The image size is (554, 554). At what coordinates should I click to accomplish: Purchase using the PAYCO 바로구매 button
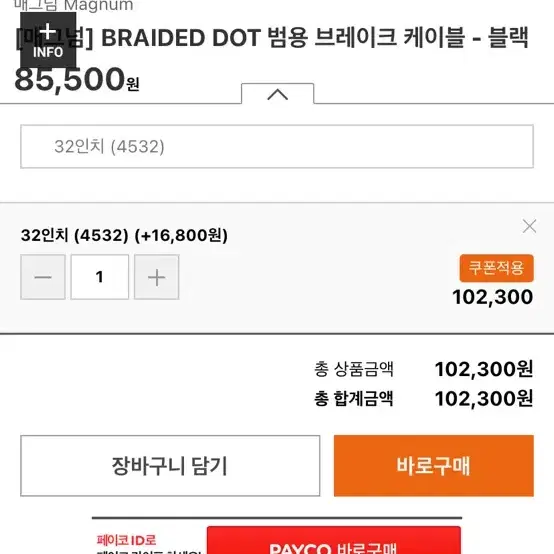pyautogui.click(x=334, y=541)
